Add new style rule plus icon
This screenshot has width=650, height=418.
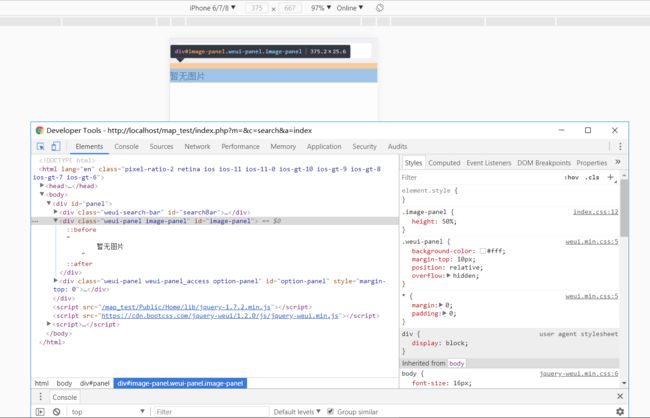click(610, 177)
